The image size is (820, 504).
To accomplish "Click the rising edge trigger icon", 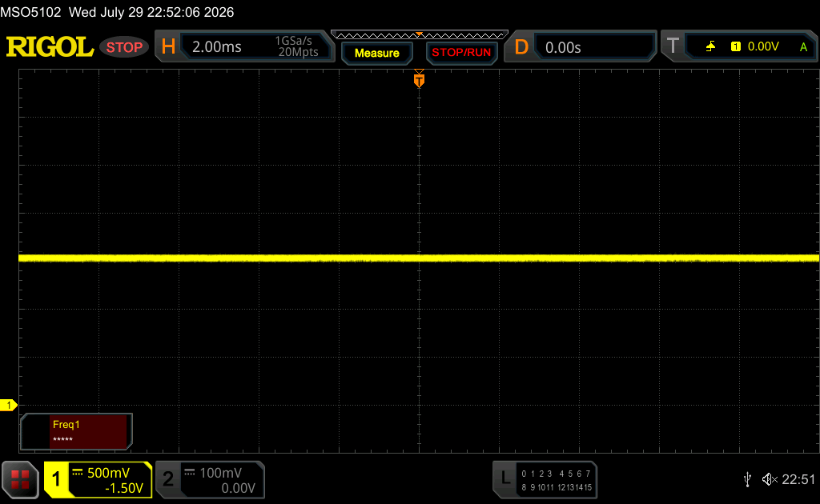I will pos(710,46).
